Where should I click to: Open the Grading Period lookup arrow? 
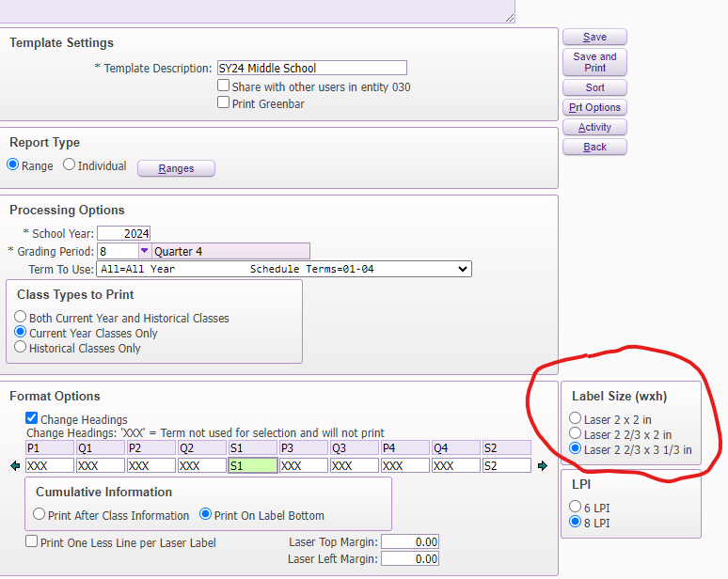tap(144, 251)
